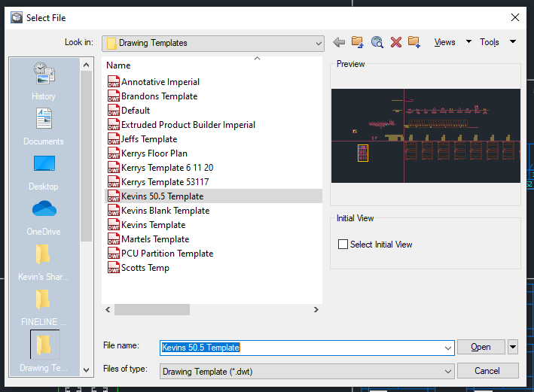Click the Cancel button
This screenshot has width=534, height=392.
[488, 371]
